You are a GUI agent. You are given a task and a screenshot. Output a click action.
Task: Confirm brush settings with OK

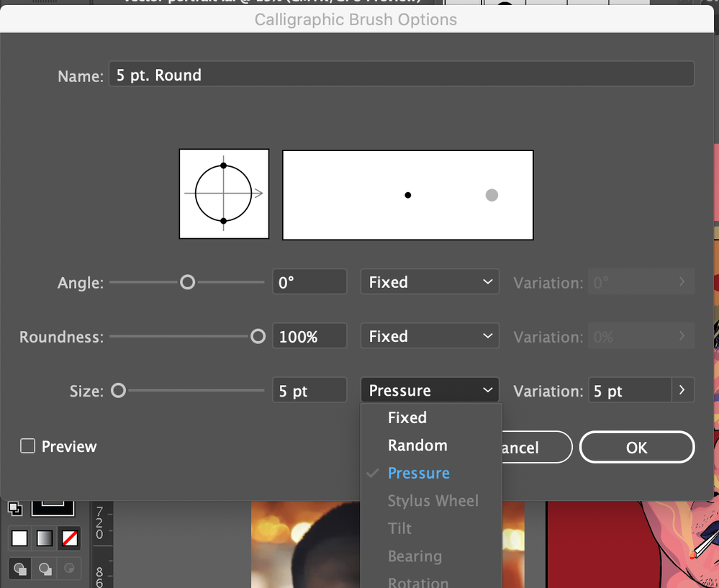tap(636, 447)
